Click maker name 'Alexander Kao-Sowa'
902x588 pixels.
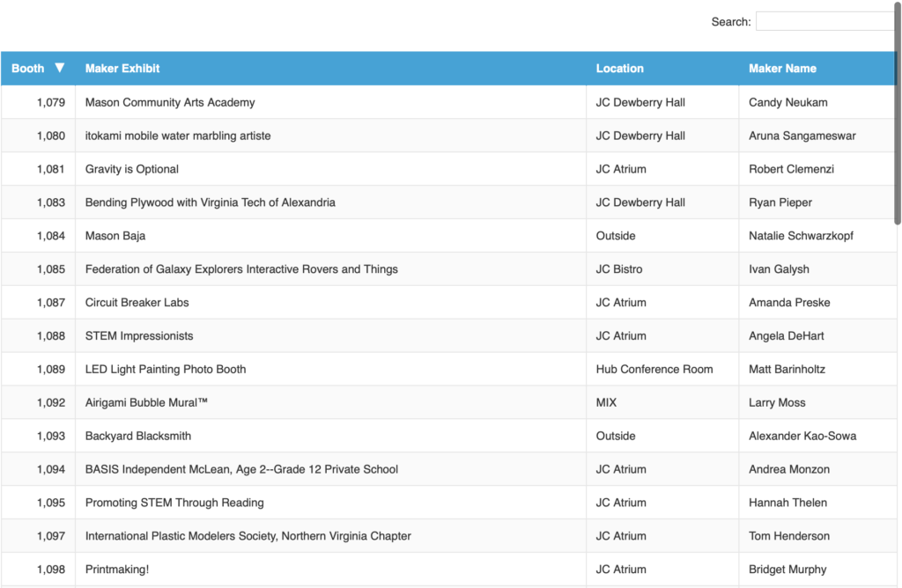pos(802,436)
